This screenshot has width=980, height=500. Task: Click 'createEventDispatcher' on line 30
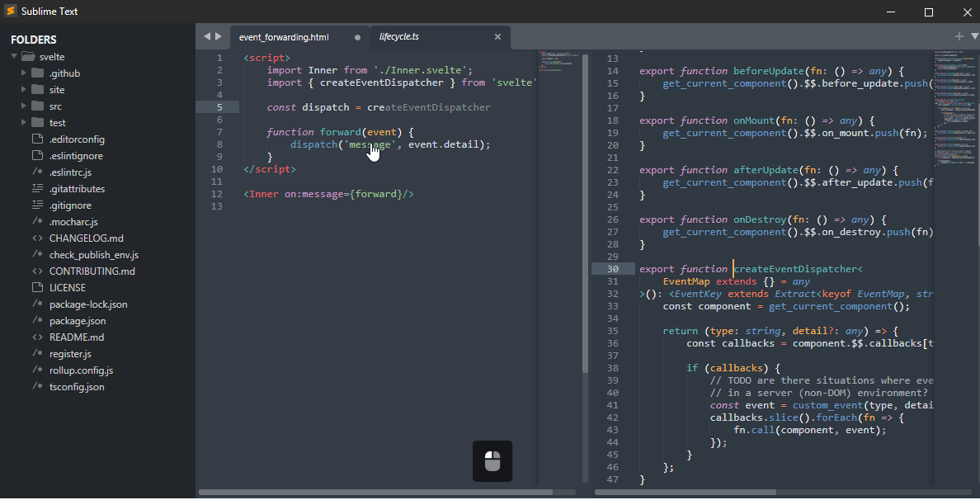(795, 269)
